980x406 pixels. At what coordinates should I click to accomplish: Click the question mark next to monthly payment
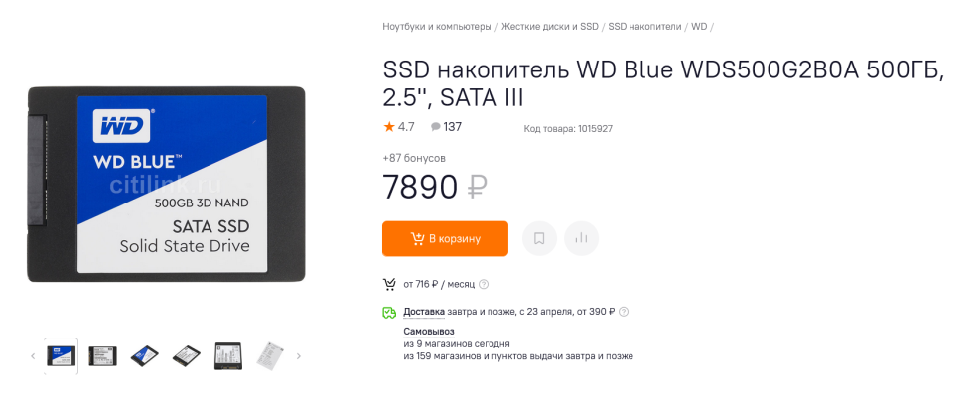click(484, 284)
